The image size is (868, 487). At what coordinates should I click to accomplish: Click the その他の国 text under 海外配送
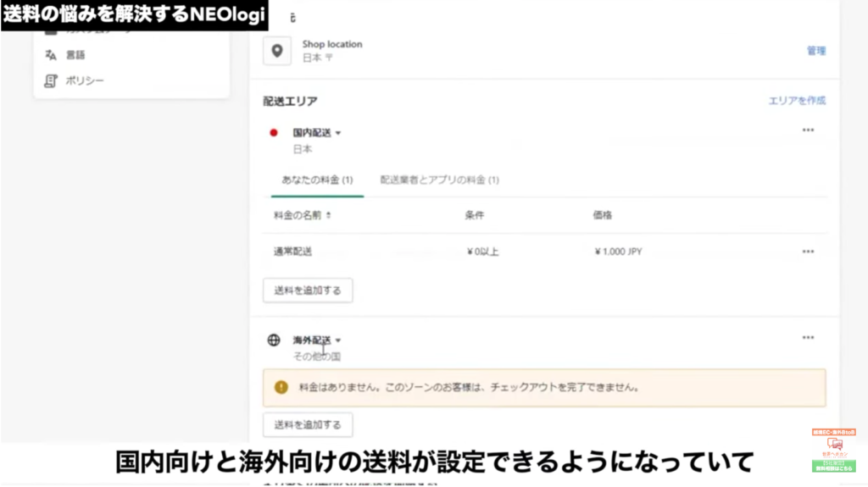(317, 357)
